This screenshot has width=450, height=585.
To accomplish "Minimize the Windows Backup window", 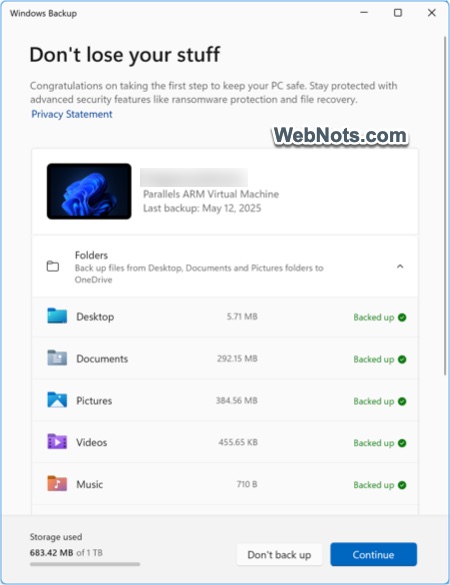I will coord(364,13).
